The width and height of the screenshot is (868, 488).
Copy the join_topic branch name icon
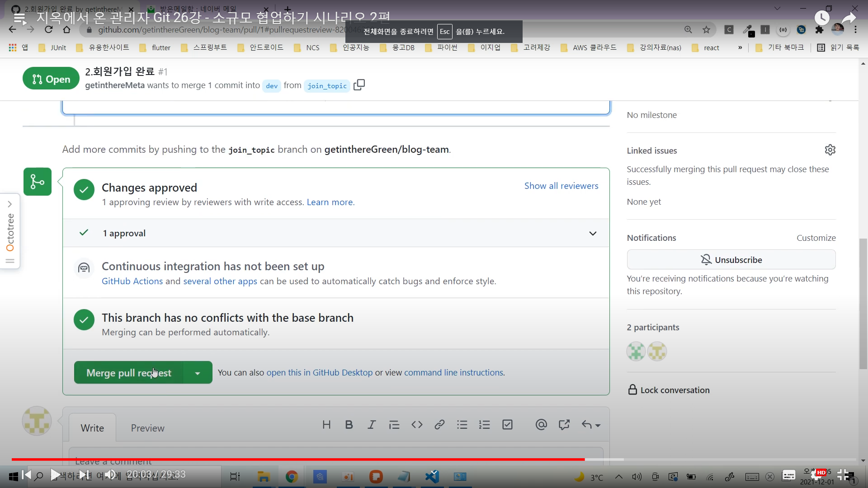(359, 85)
